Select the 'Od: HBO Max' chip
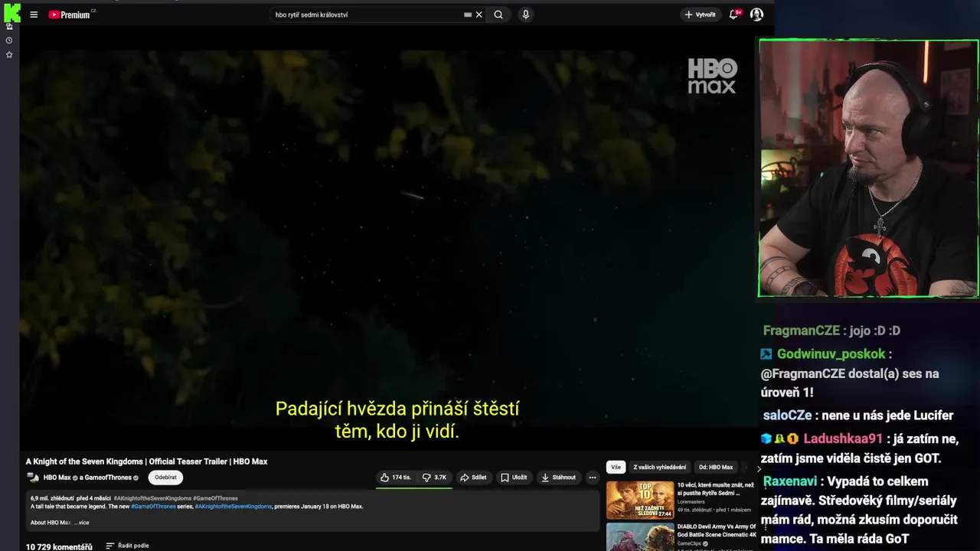The image size is (980, 551). [716, 467]
